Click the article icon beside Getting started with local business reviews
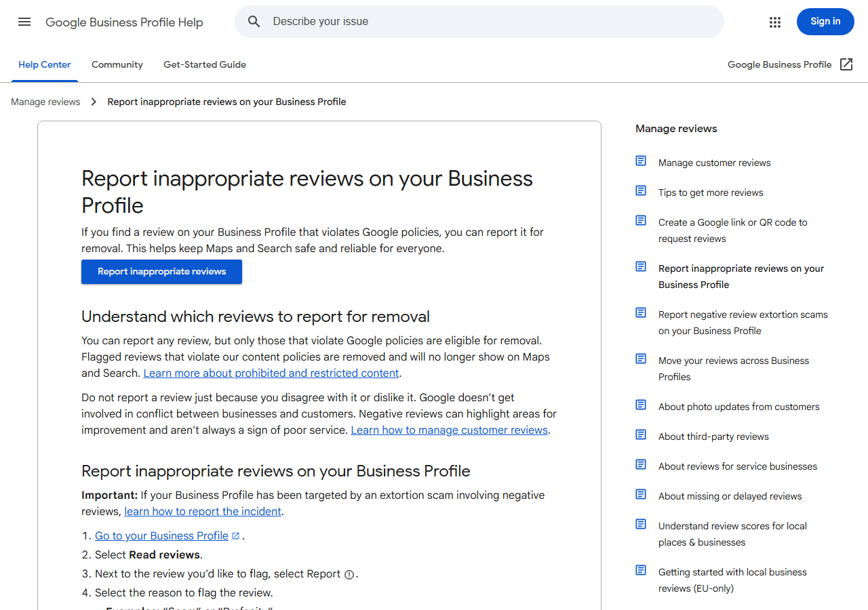 click(641, 570)
